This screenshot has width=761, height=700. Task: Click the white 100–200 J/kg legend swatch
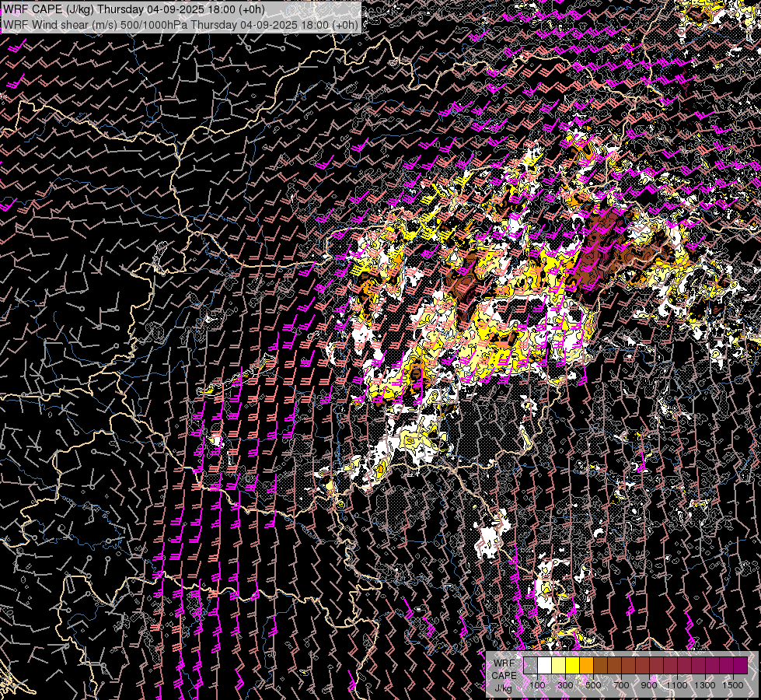tap(545, 666)
